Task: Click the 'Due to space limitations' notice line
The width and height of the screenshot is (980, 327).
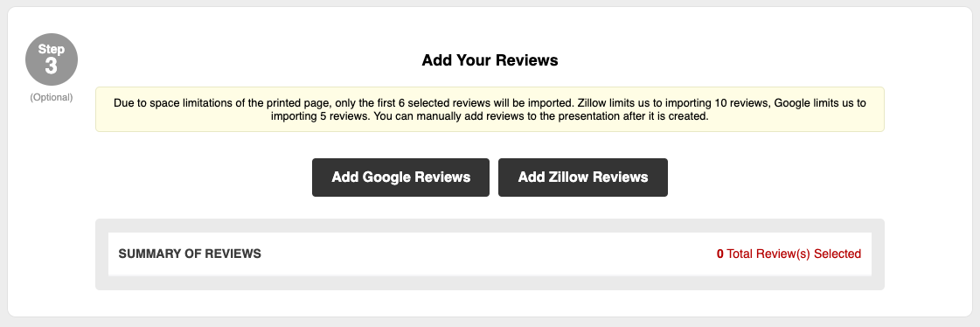Action: click(x=490, y=103)
